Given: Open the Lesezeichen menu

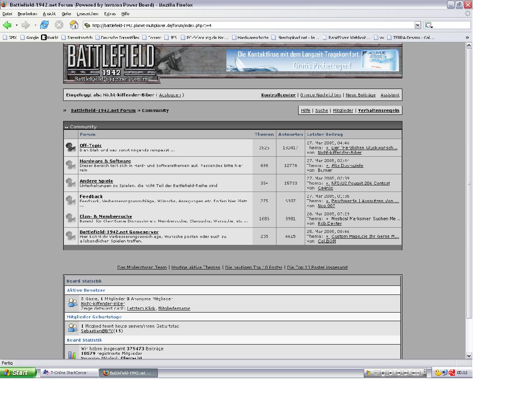Looking at the screenshot, I should tap(87, 14).
